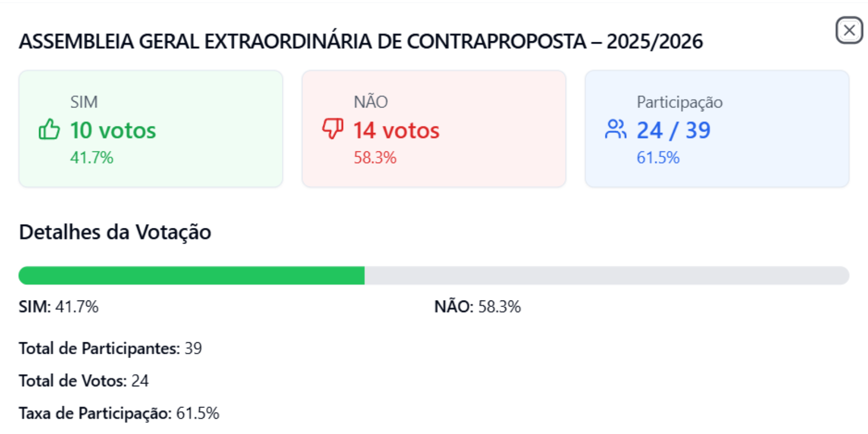Select the NÃO votes card

click(x=434, y=129)
